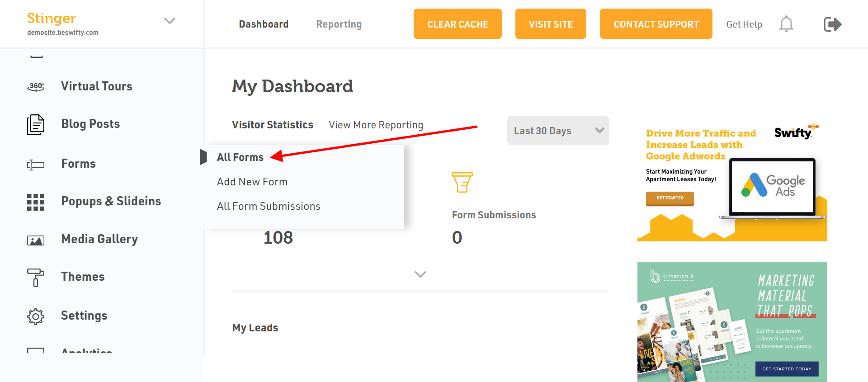Click the Popups & Slideins grid icon
Image resolution: width=868 pixels, height=382 pixels.
36,202
